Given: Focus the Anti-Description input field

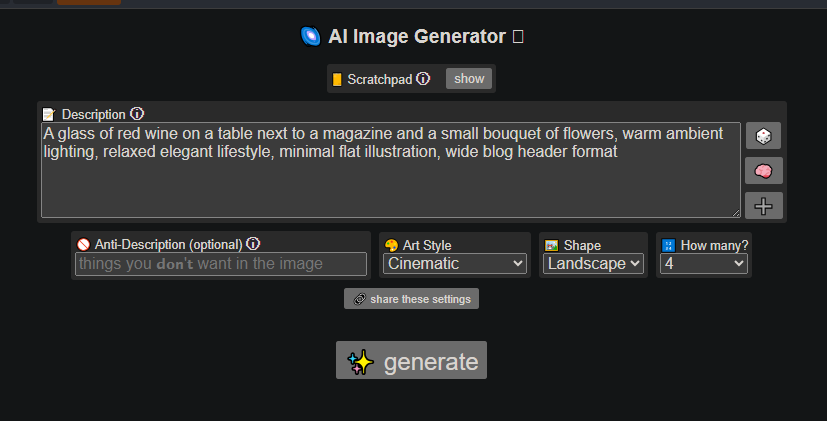Looking at the screenshot, I should point(221,264).
